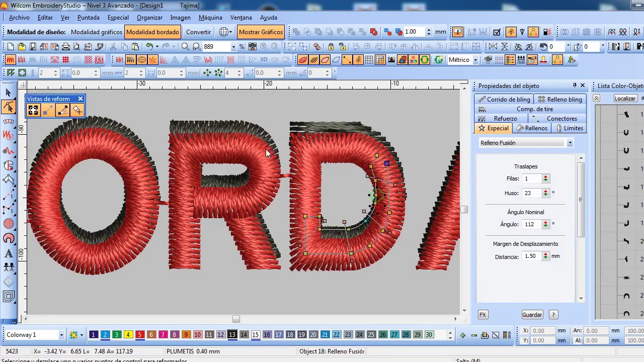Viewport: 644px width, 362px height.
Task: Click the Convertir button
Action: click(199, 32)
